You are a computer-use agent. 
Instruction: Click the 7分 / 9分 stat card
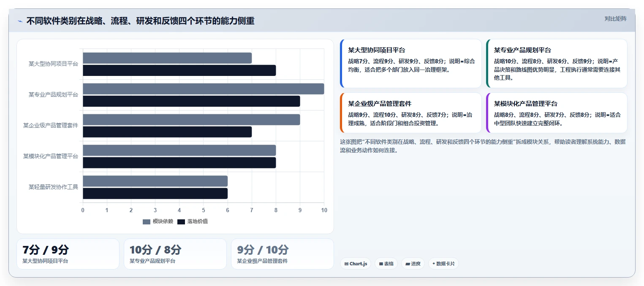coord(68,254)
